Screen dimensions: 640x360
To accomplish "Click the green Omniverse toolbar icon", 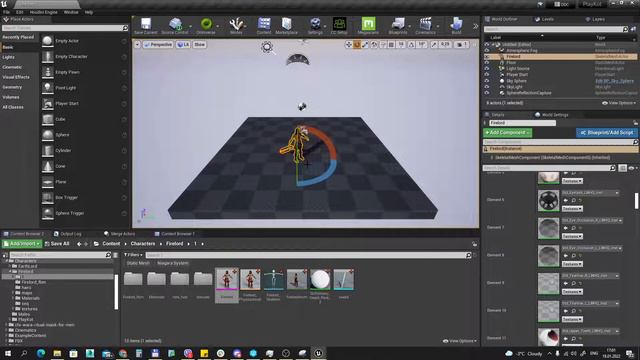I will 206,25.
